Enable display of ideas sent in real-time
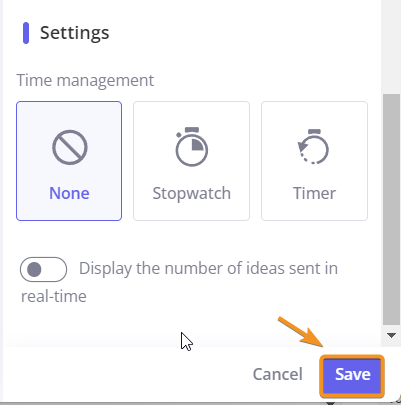 (43, 269)
